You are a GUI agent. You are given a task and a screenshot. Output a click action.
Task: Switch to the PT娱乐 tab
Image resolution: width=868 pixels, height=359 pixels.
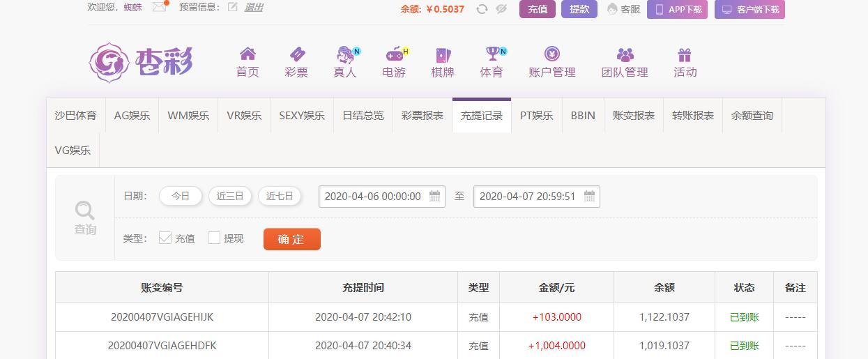pyautogui.click(x=537, y=115)
